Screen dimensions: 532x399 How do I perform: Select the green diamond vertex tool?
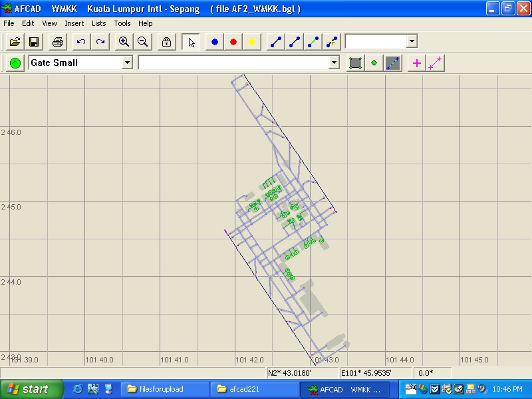click(x=374, y=63)
